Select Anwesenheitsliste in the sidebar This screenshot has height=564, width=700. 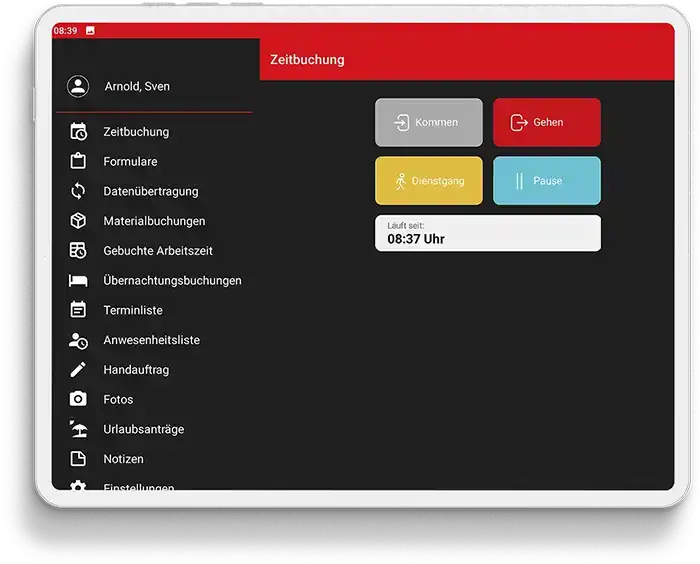tap(151, 340)
